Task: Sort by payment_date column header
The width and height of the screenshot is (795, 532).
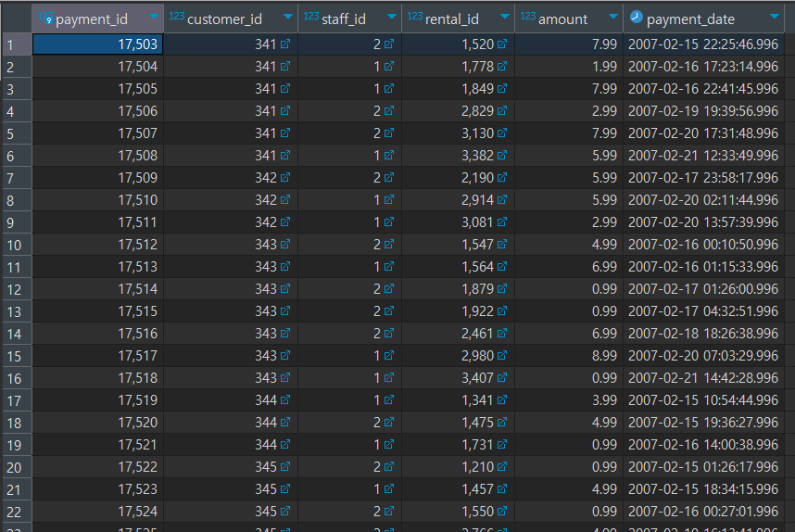Action: click(x=690, y=19)
